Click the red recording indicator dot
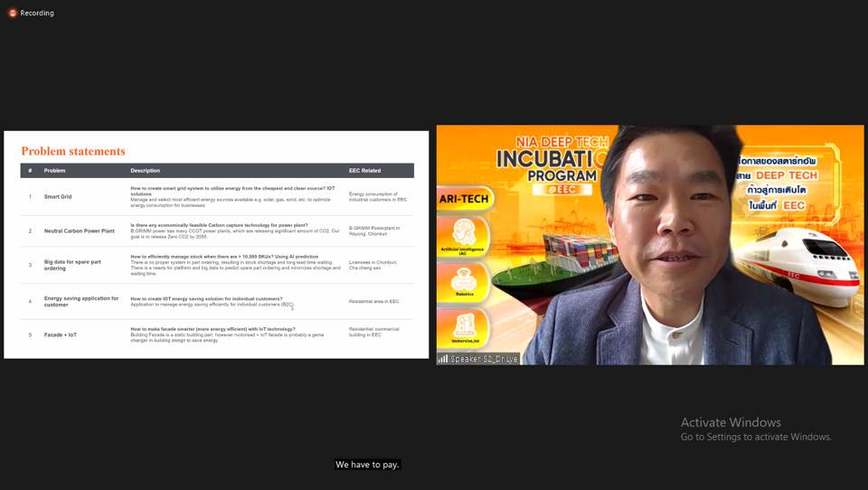This screenshot has width=868, height=490. [12, 13]
